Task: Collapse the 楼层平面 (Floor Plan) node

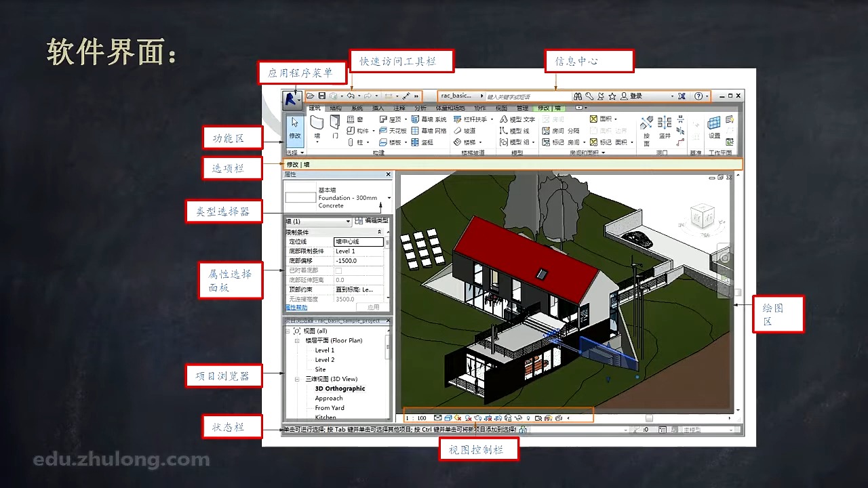Action: click(297, 340)
